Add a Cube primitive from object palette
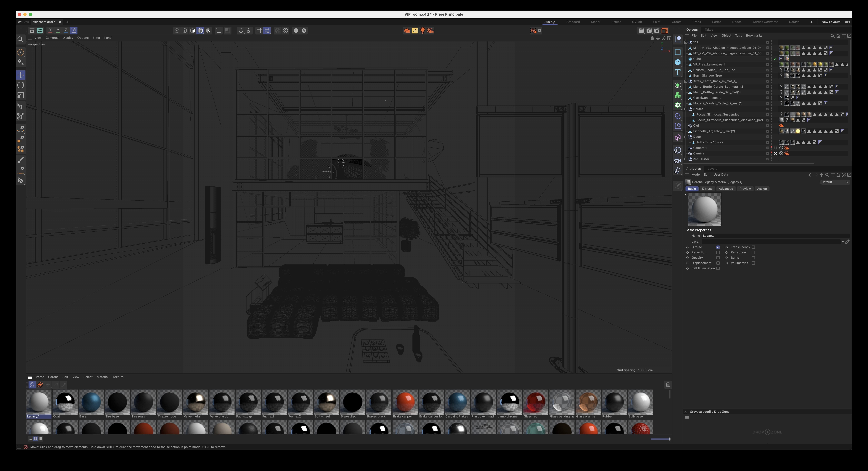The height and width of the screenshot is (471, 868). click(x=678, y=62)
